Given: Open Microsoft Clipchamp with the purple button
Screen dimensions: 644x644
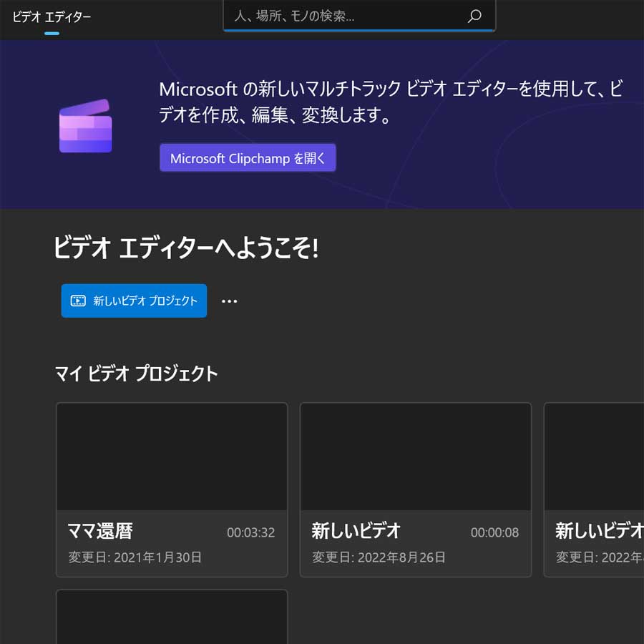Looking at the screenshot, I should (248, 157).
